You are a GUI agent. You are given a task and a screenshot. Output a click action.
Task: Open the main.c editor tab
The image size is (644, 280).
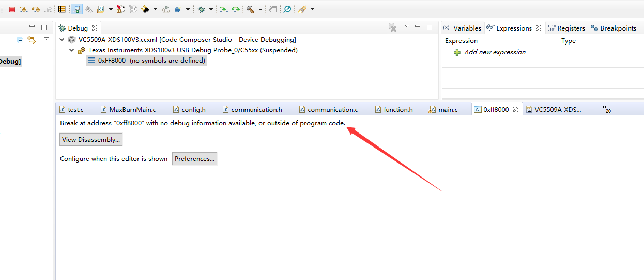[443, 109]
